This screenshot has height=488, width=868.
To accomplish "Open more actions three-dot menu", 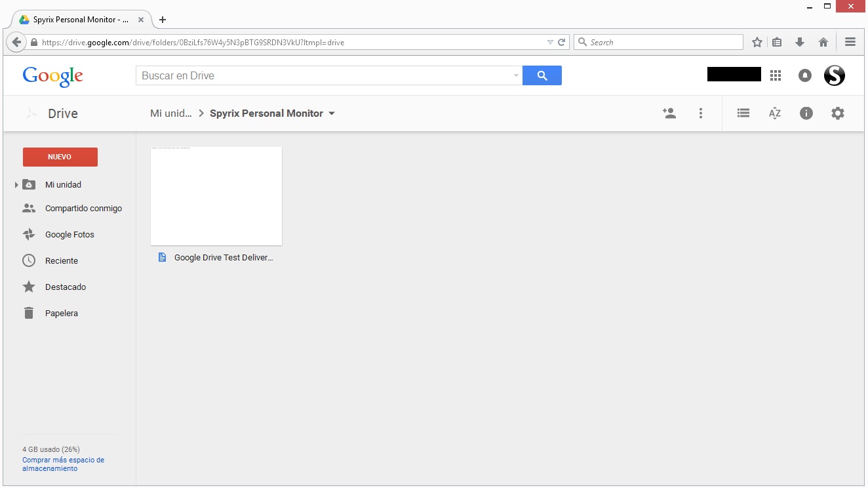I will pyautogui.click(x=701, y=113).
